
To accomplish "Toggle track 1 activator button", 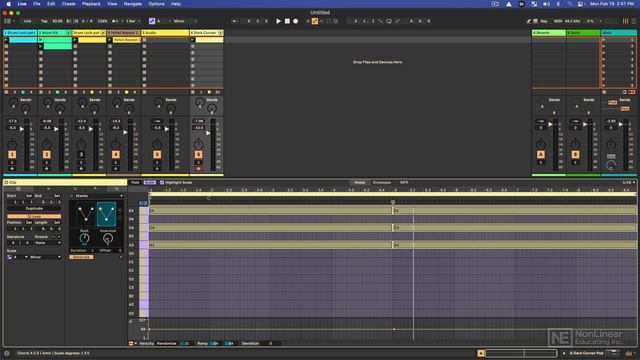I will [12, 154].
